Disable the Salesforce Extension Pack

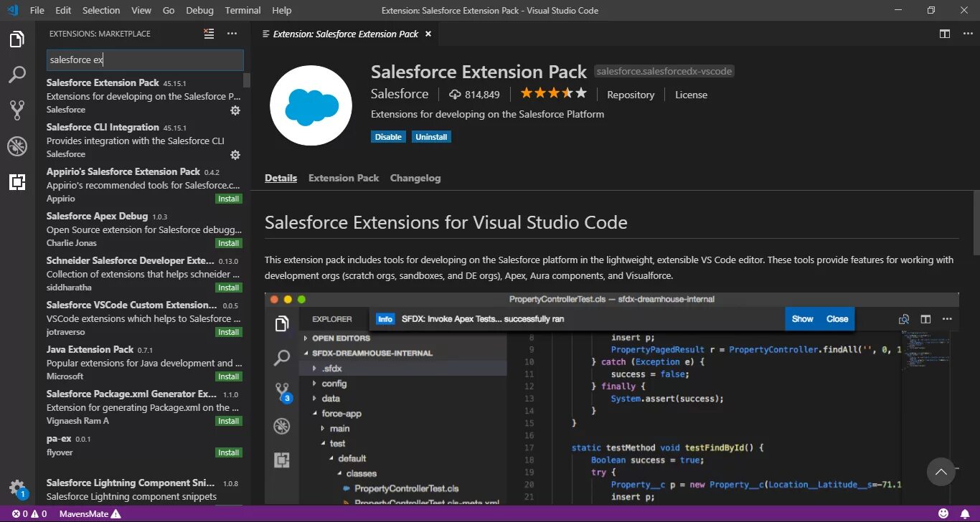pyautogui.click(x=388, y=137)
